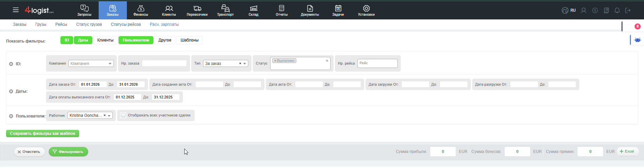Expand the Компания dropdown
The width and height of the screenshot is (644, 168).
tap(91, 64)
